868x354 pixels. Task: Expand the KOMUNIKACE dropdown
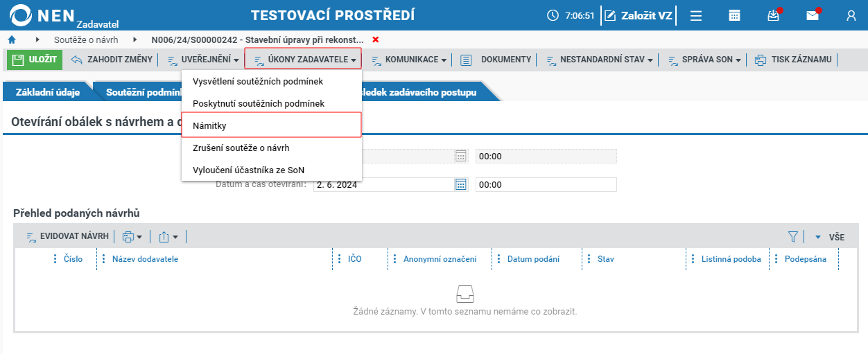coord(409,60)
